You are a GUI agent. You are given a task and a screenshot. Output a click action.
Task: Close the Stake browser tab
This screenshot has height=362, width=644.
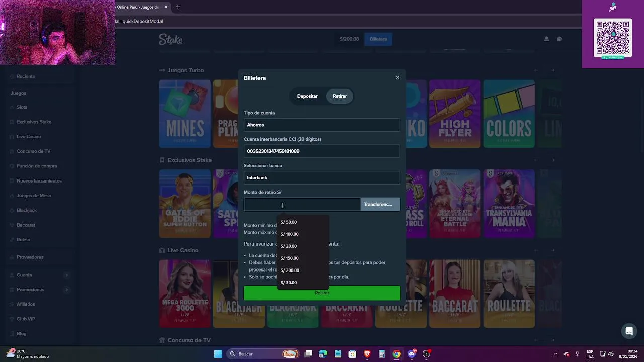pos(166,7)
